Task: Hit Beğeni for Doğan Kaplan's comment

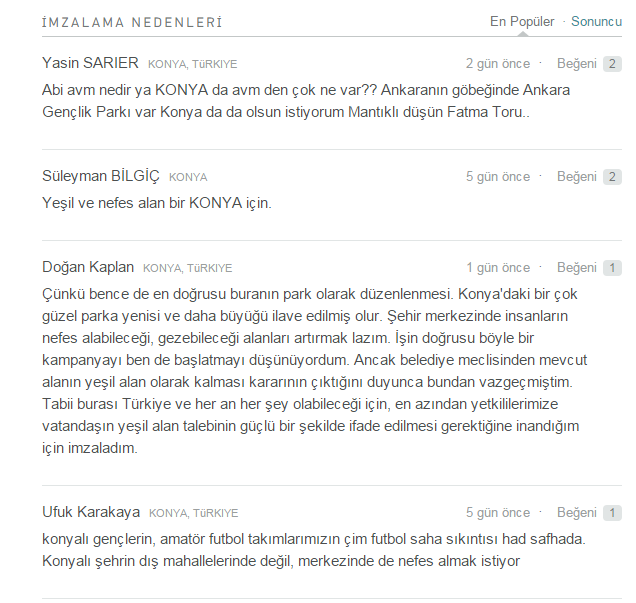Action: click(x=576, y=267)
